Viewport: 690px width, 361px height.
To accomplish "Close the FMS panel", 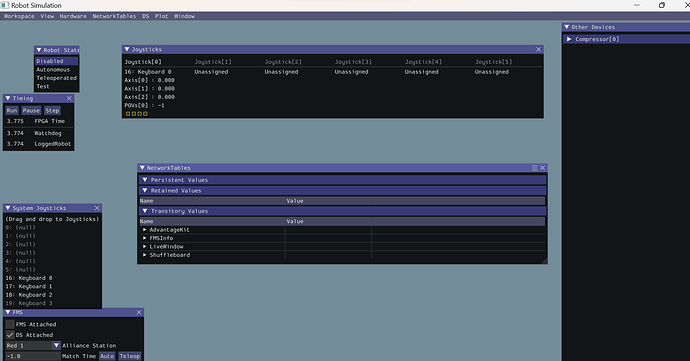I will pyautogui.click(x=139, y=312).
